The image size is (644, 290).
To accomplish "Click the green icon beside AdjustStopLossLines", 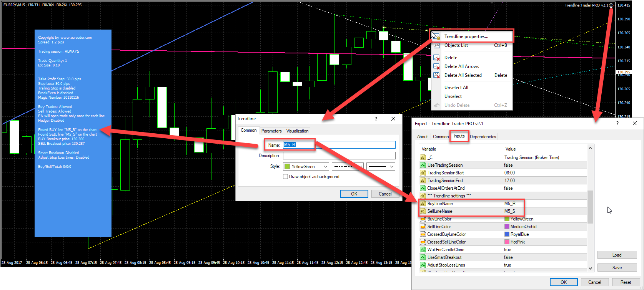I will (x=423, y=265).
